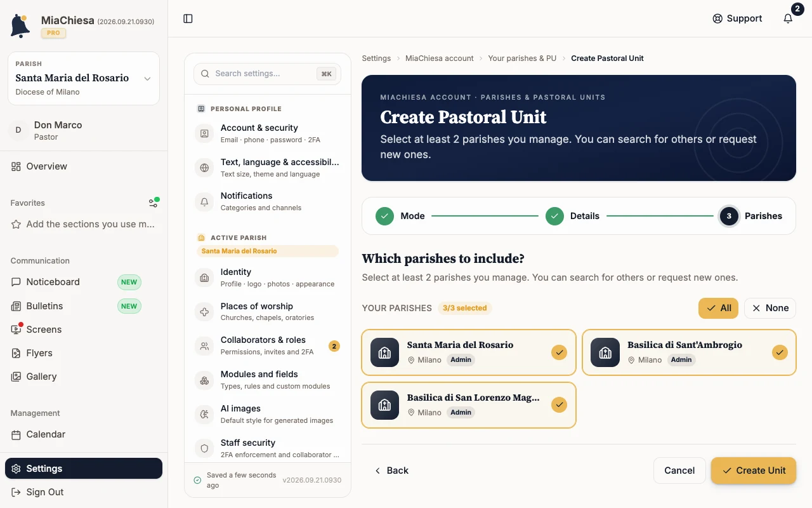Click the Basilica di Sant'Ambrogio thumbnail
Image resolution: width=812 pixels, height=508 pixels.
605,352
